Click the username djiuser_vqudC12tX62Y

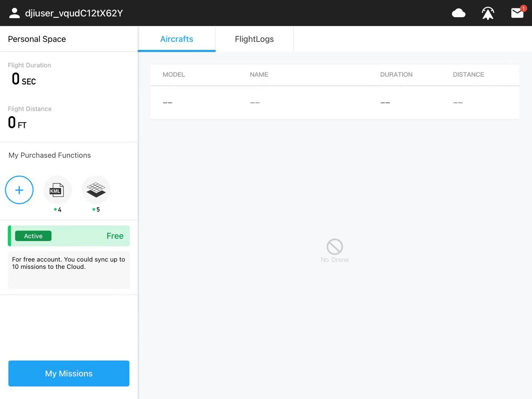74,13
